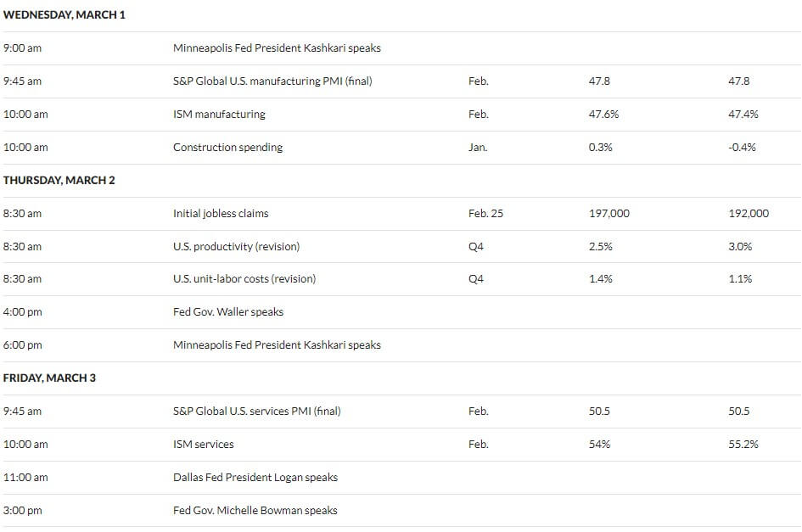Open S&P Global U.S. manufacturing PMI (final)
Image resolution: width=802 pixels, height=532 pixels.
coord(272,81)
